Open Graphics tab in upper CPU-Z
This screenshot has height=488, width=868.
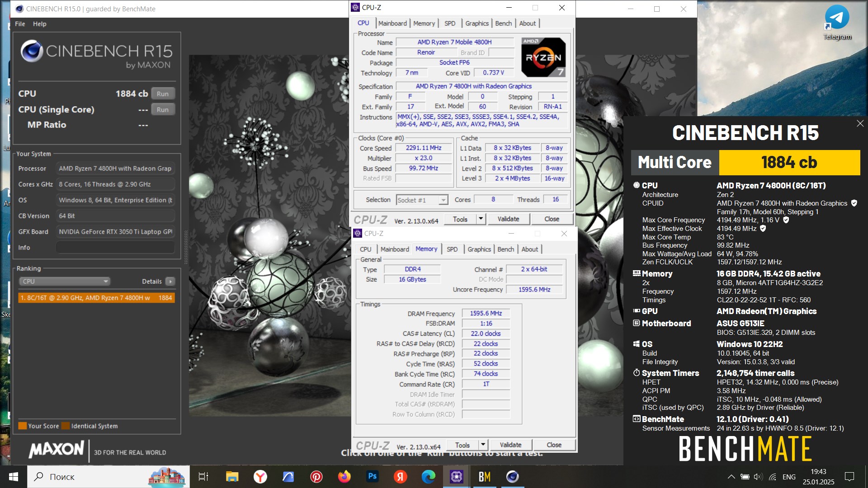[477, 23]
